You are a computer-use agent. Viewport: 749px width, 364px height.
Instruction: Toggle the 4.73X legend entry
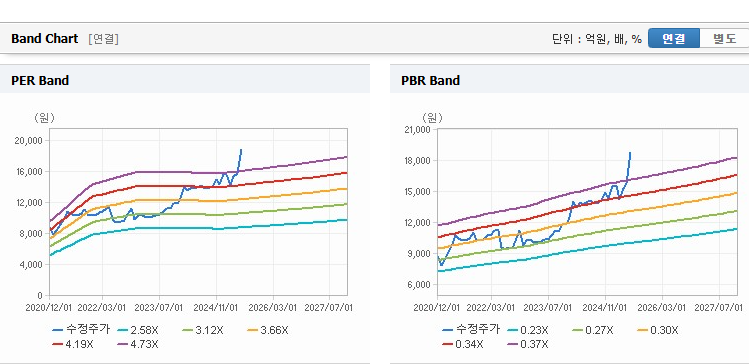click(x=138, y=344)
